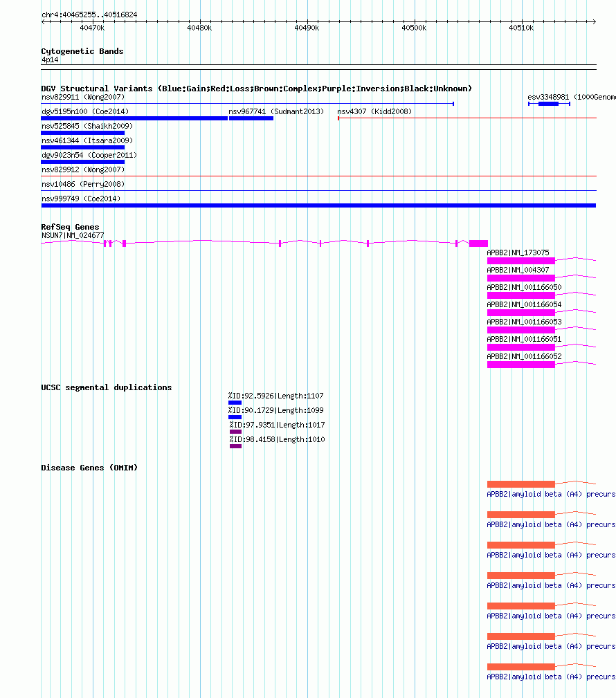Image resolution: width=616 pixels, height=698 pixels.
Task: Open transcript APBB2|NM_001166053
Action: tap(524, 322)
